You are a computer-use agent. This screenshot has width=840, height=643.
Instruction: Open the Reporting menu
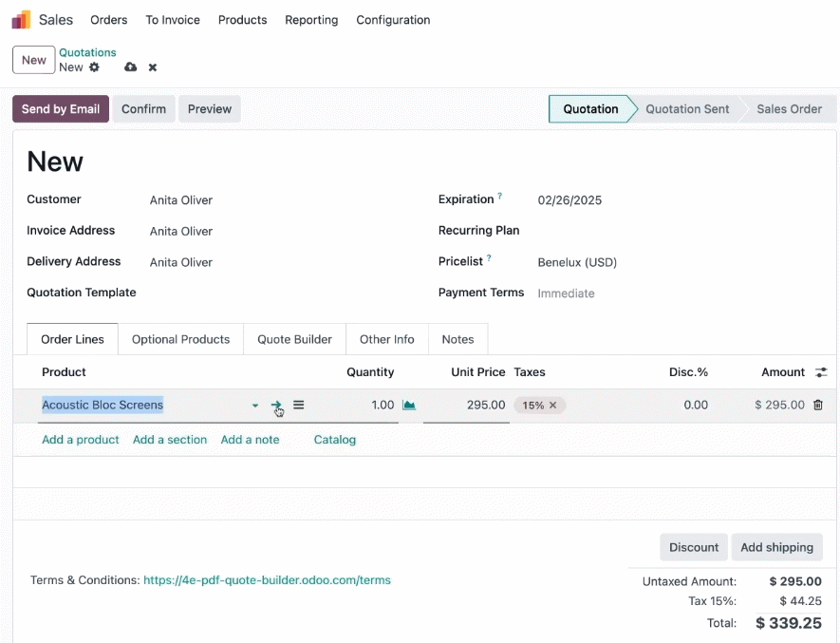(311, 20)
